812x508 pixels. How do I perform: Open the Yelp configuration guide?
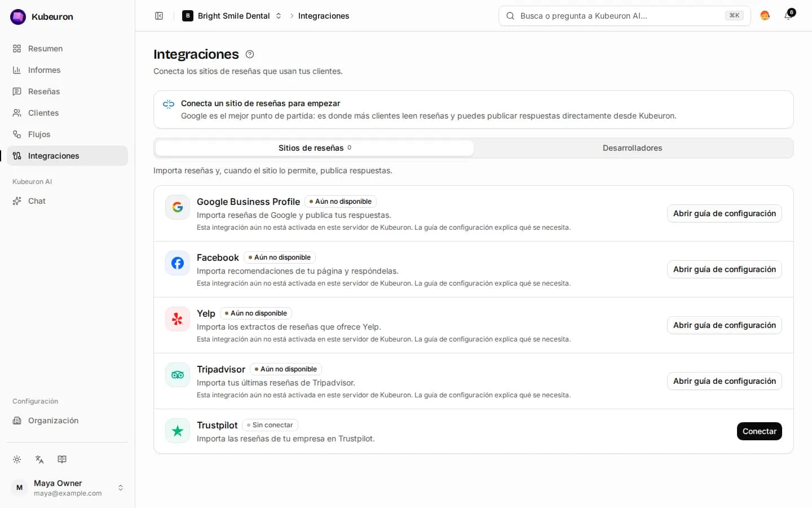725,325
